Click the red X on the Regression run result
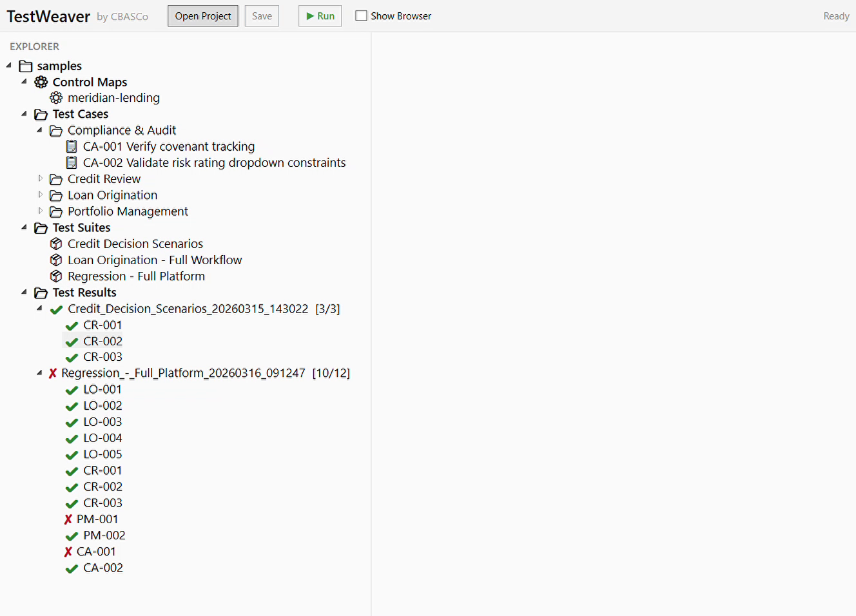 click(x=55, y=372)
